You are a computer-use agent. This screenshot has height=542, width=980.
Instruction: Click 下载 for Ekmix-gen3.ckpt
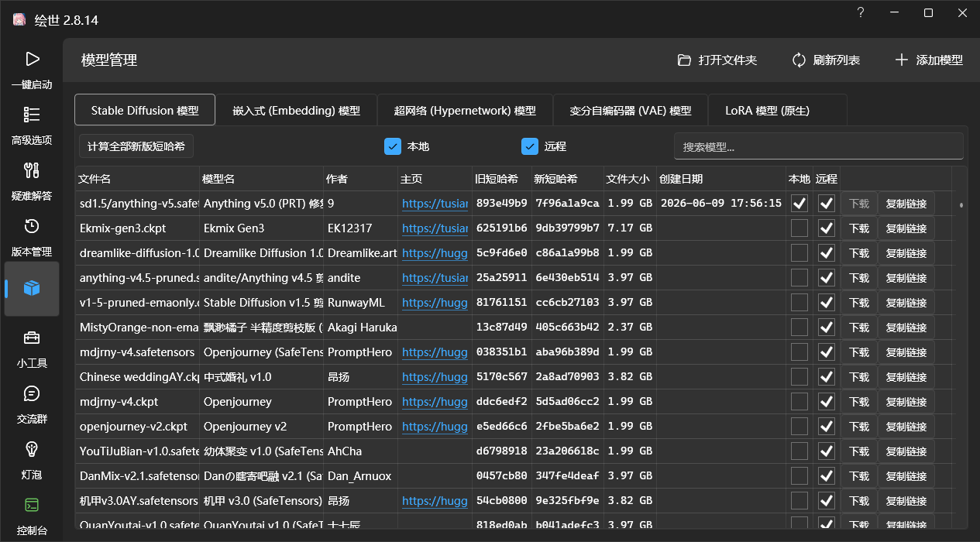(859, 228)
